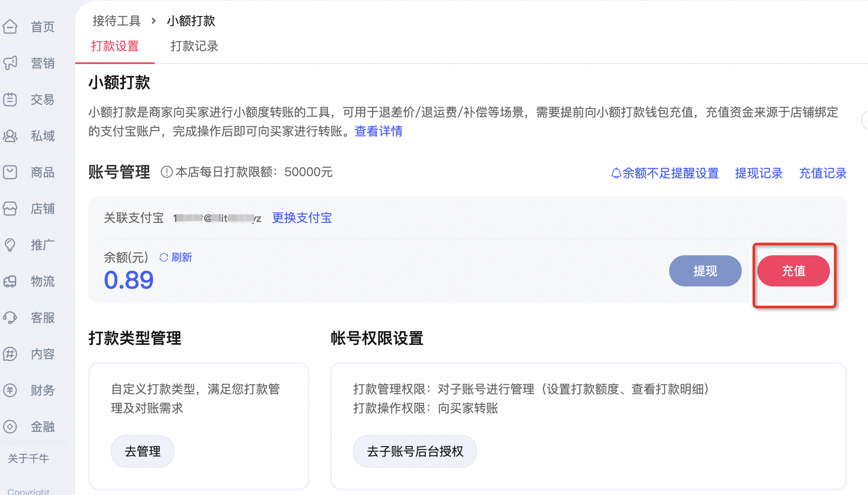
Task: Click the 提现 withdraw button
Action: 705,271
